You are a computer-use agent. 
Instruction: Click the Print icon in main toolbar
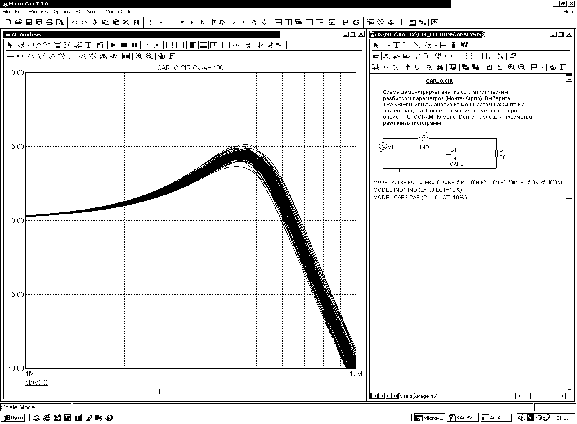(x=49, y=22)
